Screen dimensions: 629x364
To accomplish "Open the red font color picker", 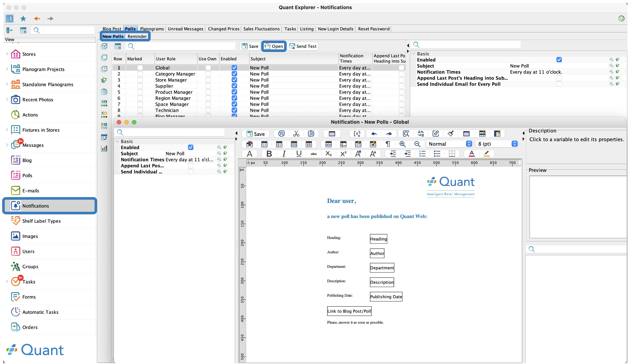I will tap(471, 154).
